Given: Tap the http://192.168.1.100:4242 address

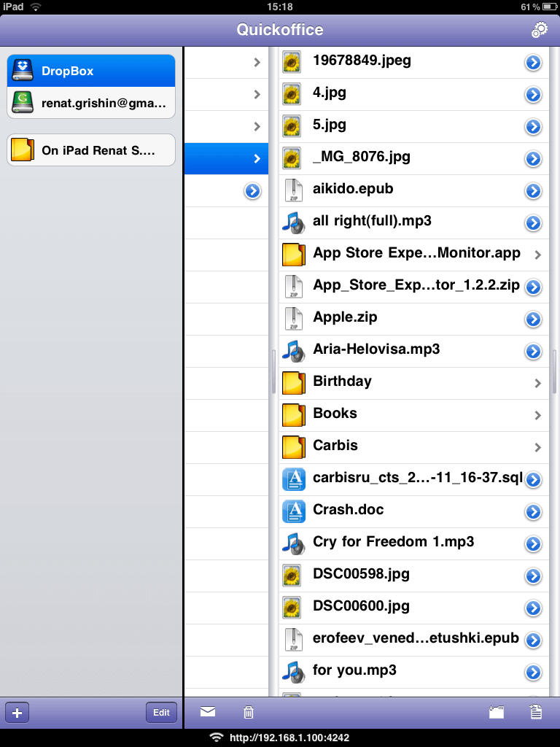Looking at the screenshot, I should tap(289, 738).
